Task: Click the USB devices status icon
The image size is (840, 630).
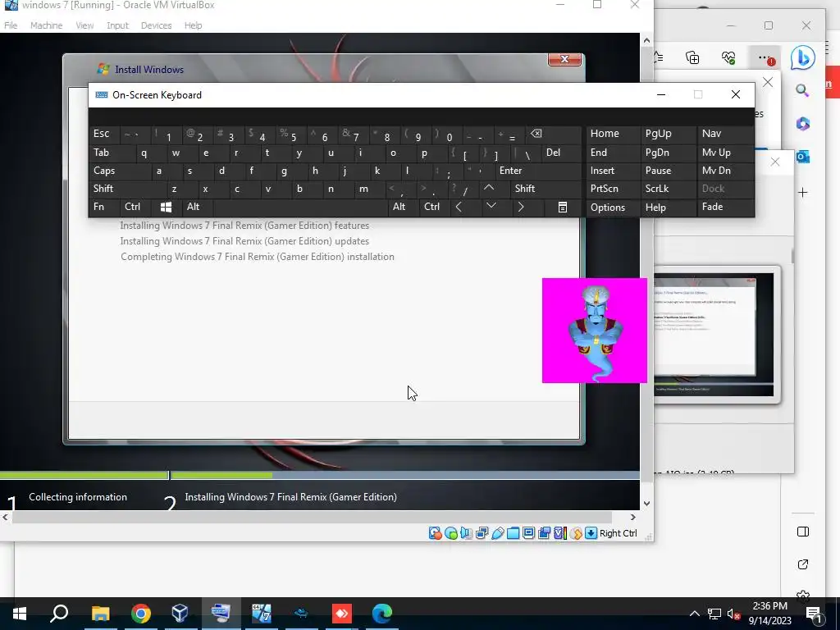Action: click(497, 533)
